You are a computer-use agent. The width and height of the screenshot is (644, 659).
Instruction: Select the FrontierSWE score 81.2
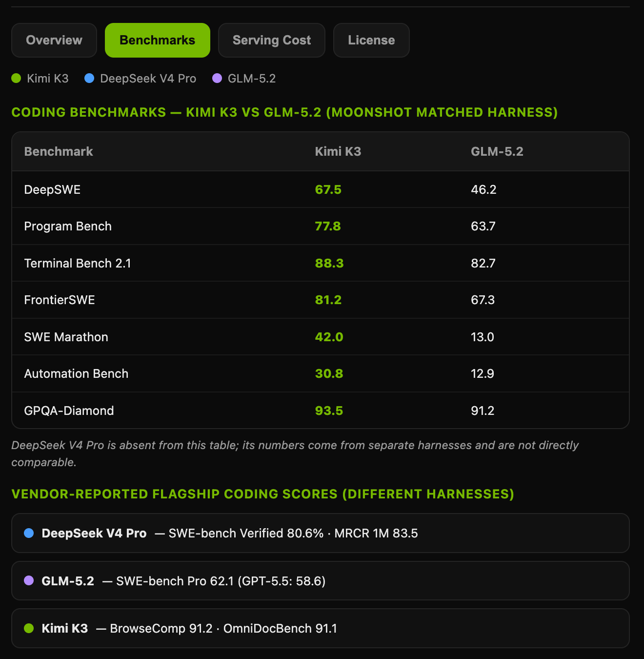pyautogui.click(x=328, y=300)
